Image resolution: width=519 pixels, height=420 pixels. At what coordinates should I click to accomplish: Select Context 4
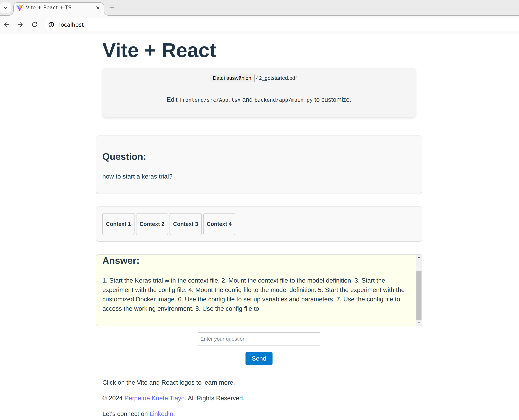219,224
